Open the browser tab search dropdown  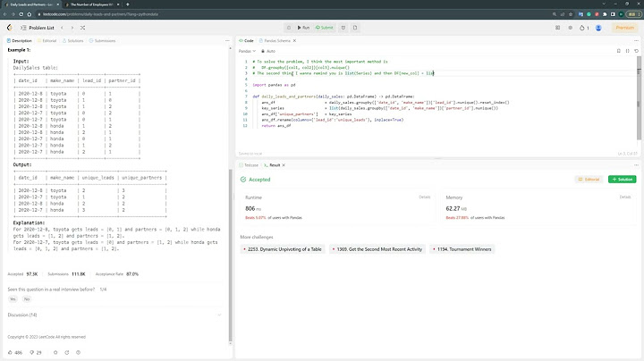tap(604, 4)
